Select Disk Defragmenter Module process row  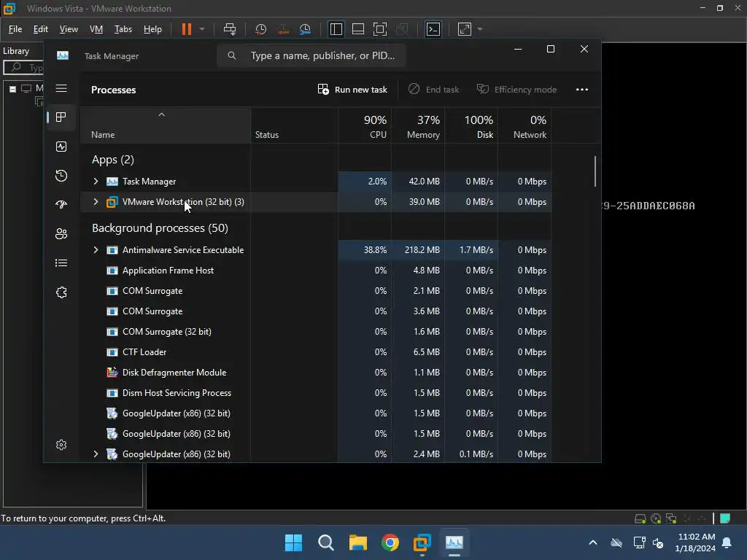coord(316,373)
